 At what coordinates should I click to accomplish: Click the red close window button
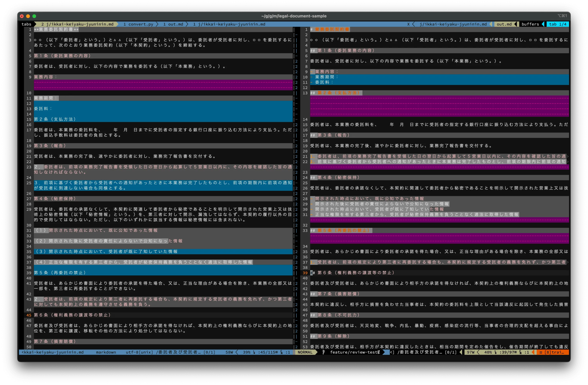tap(22, 16)
